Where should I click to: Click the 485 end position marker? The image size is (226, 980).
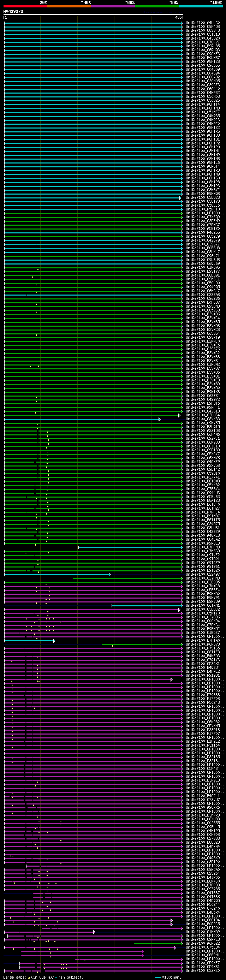178,18
